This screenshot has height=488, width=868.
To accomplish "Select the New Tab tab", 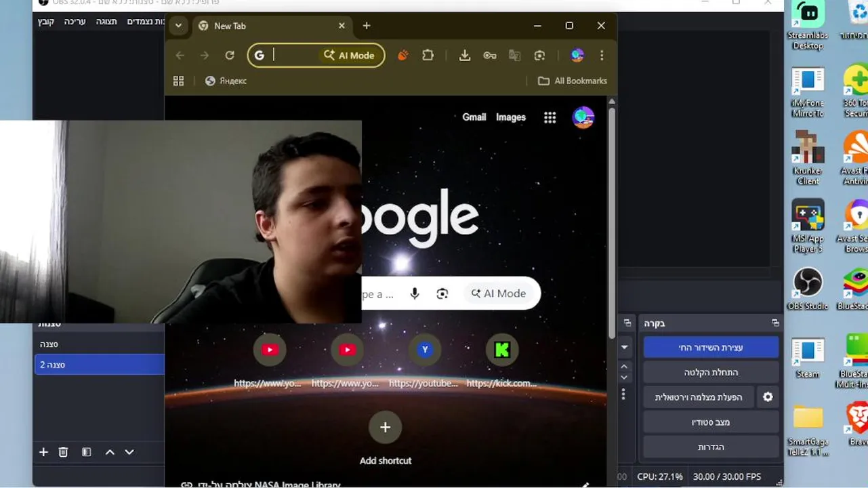I will [271, 26].
